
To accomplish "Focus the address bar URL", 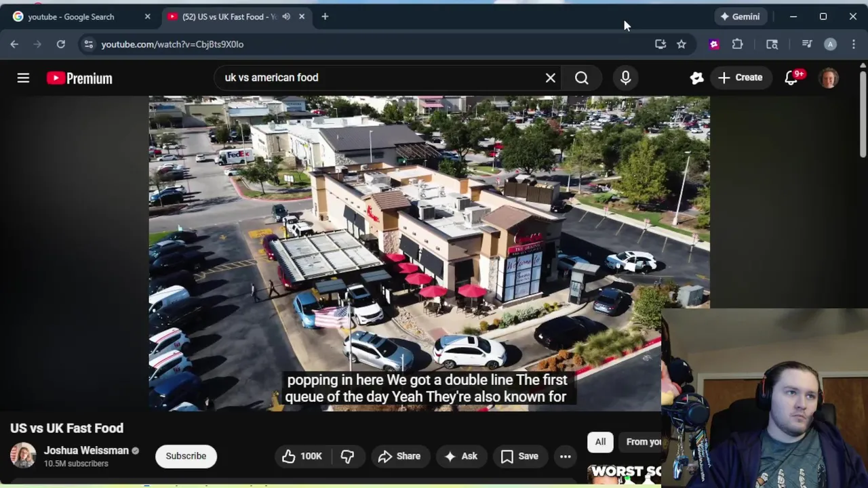I will point(172,44).
